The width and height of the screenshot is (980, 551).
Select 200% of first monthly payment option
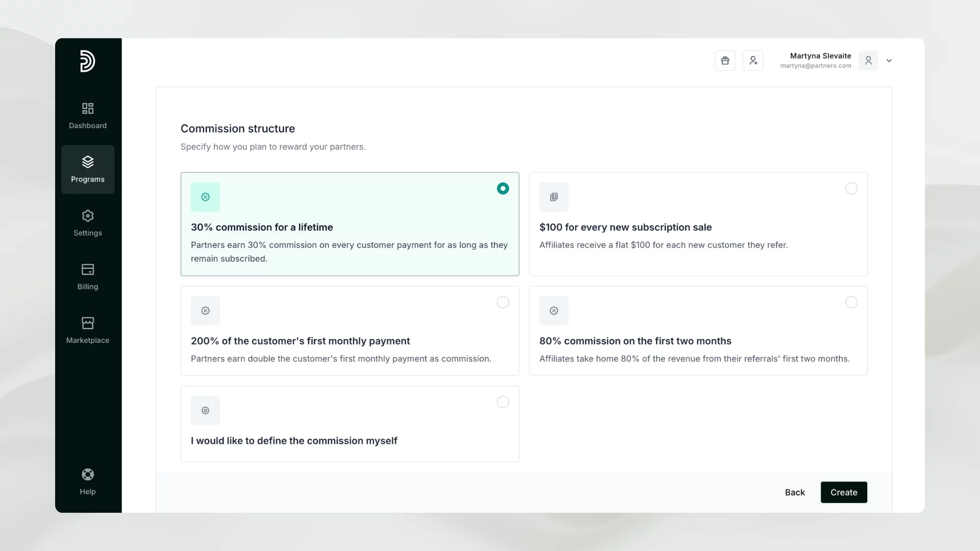click(x=503, y=303)
